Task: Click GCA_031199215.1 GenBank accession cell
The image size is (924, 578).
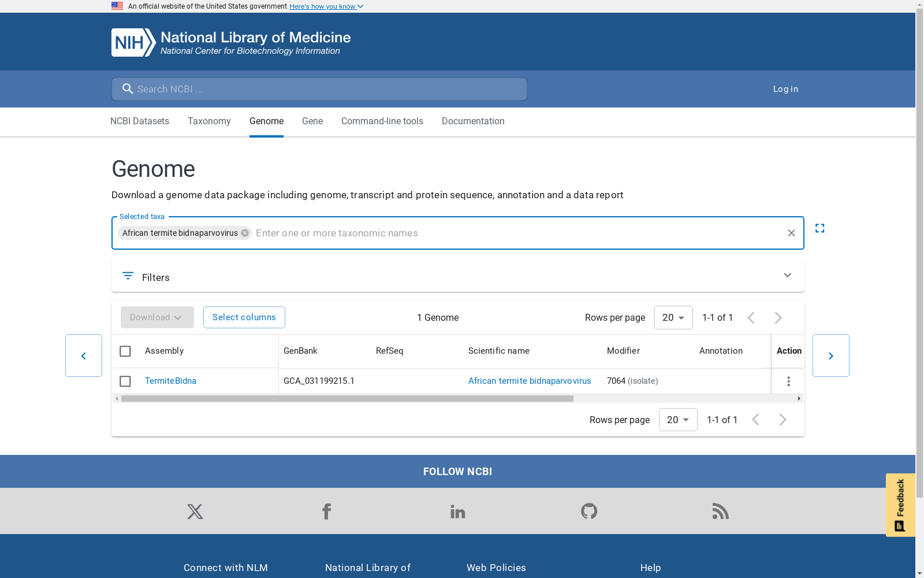Action: (x=319, y=381)
